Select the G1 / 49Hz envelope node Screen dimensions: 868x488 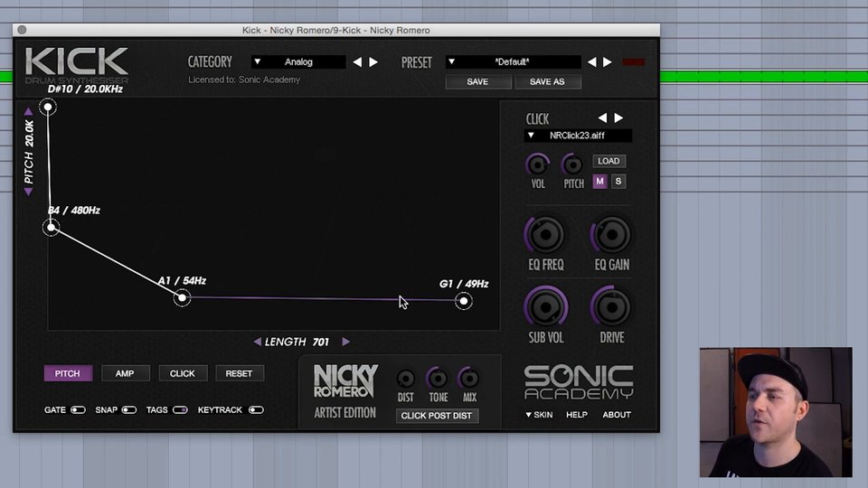[x=463, y=301]
